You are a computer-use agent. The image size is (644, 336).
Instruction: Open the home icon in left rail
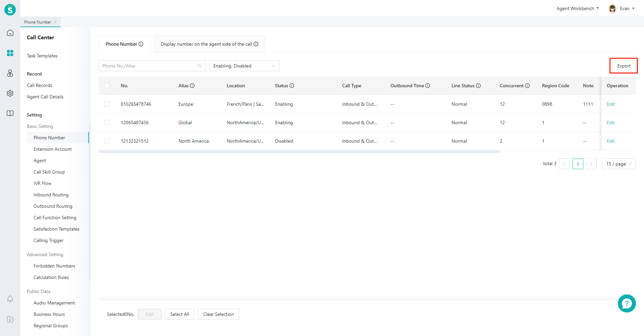[x=10, y=33]
